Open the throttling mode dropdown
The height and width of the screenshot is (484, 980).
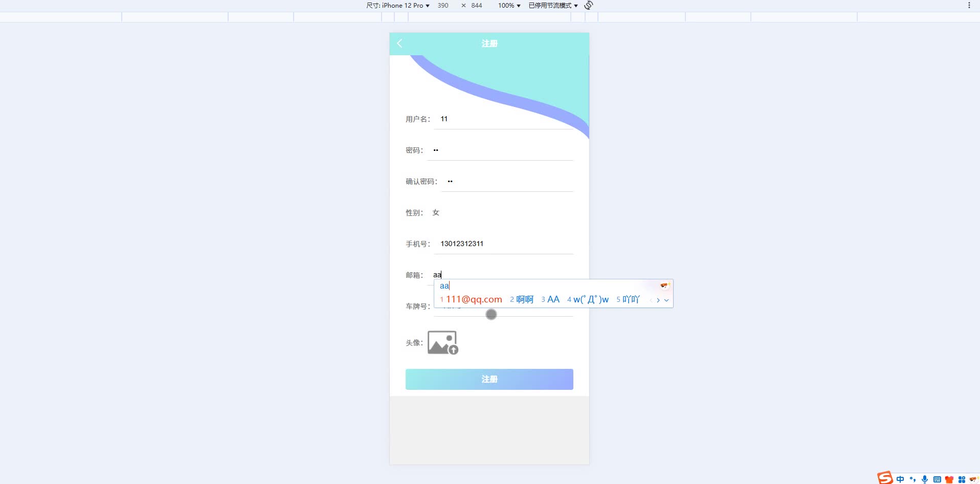[x=553, y=5]
